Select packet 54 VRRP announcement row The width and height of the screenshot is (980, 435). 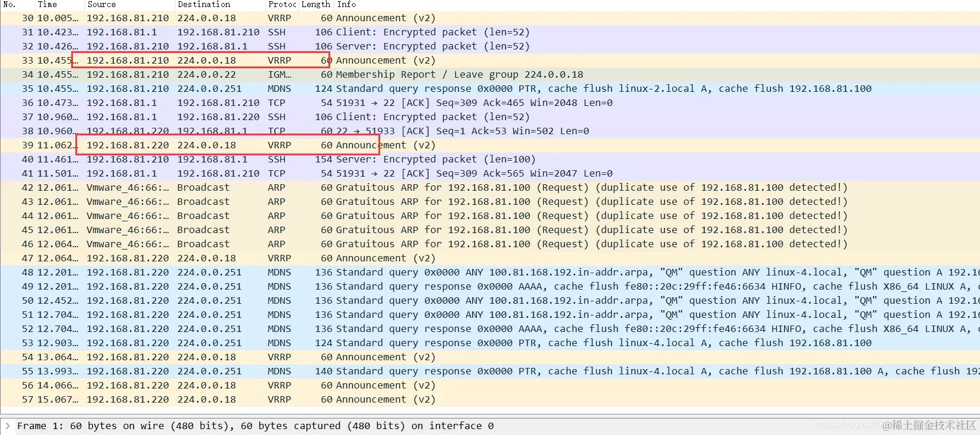click(x=490, y=357)
